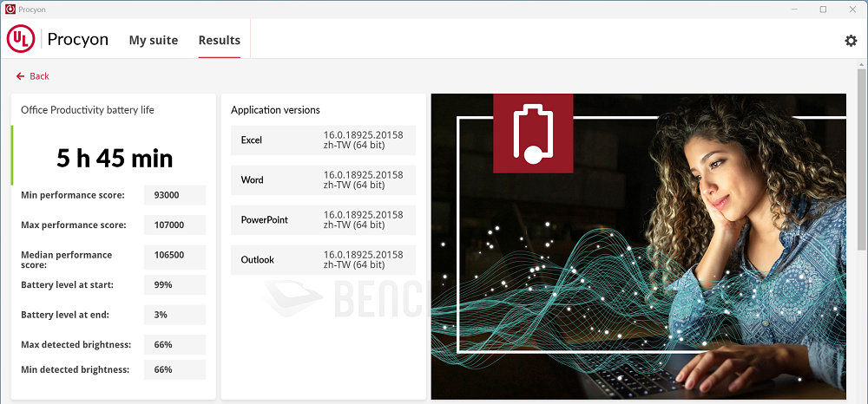Click the Application versions heading
Viewport: 868px width, 404px height.
pos(275,110)
